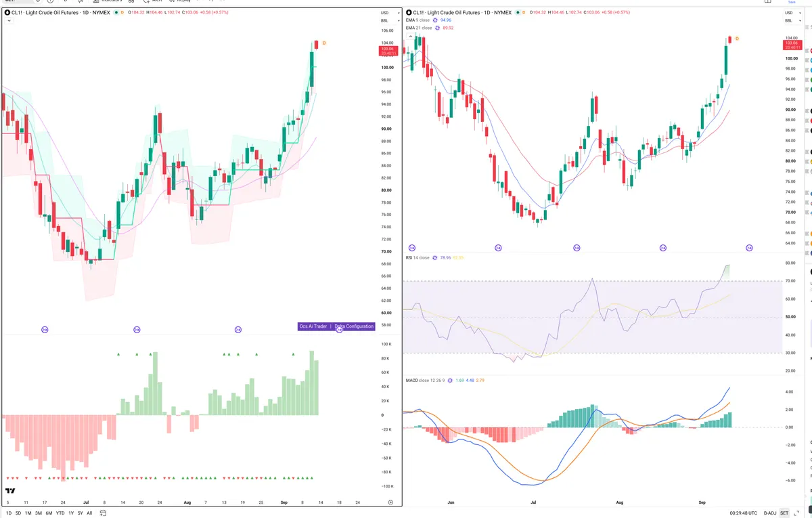Click rightmost purple event marker on right chart
Screen dimensions: 812x518
[x=749, y=249]
